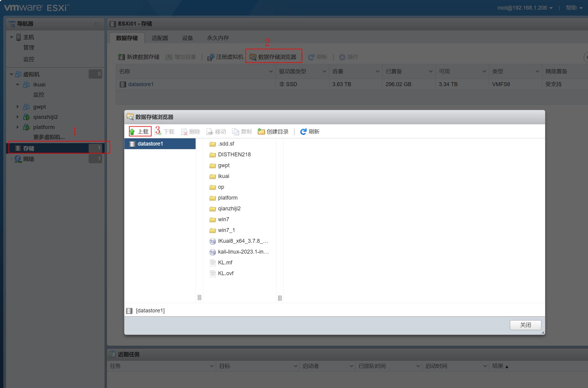Open the .sdd.sf folder icon
Viewport: 588px width, 388px height.
[x=213, y=144]
